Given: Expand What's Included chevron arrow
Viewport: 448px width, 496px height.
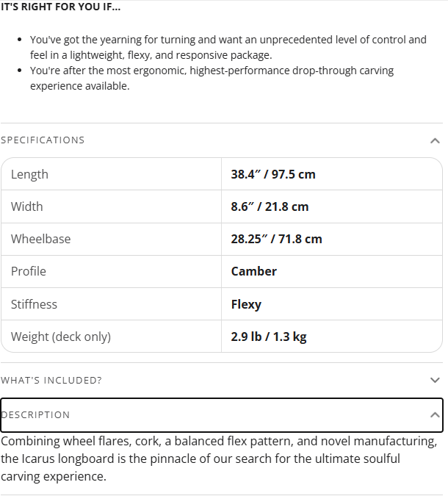Looking at the screenshot, I should 435,381.
